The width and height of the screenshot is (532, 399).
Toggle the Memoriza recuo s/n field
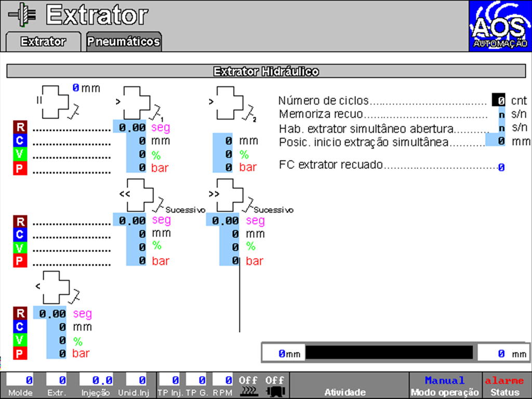click(x=501, y=114)
